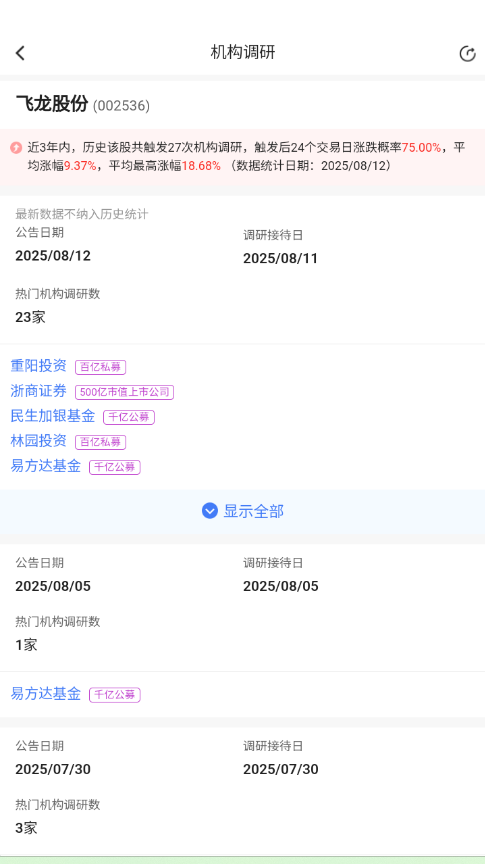Tap the refresh icon at top right
Image resolution: width=485 pixels, height=864 pixels.
[x=467, y=53]
